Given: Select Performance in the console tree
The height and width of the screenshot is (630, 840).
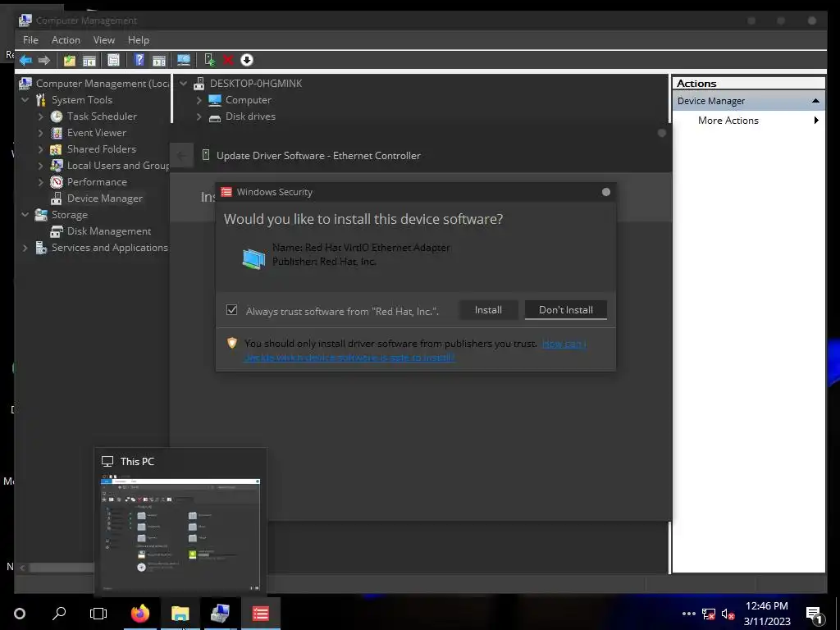Looking at the screenshot, I should pyautogui.click(x=97, y=182).
